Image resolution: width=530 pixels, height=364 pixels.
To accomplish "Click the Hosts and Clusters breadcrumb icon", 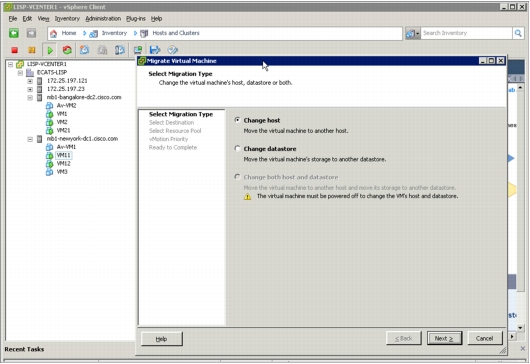I will pos(144,33).
